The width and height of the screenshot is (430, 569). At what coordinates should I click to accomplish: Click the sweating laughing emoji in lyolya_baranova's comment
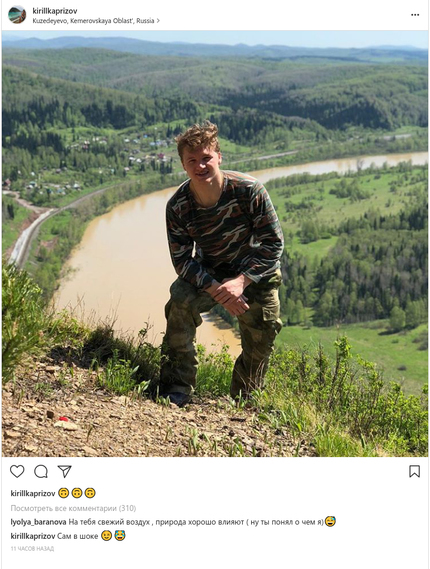[330, 521]
